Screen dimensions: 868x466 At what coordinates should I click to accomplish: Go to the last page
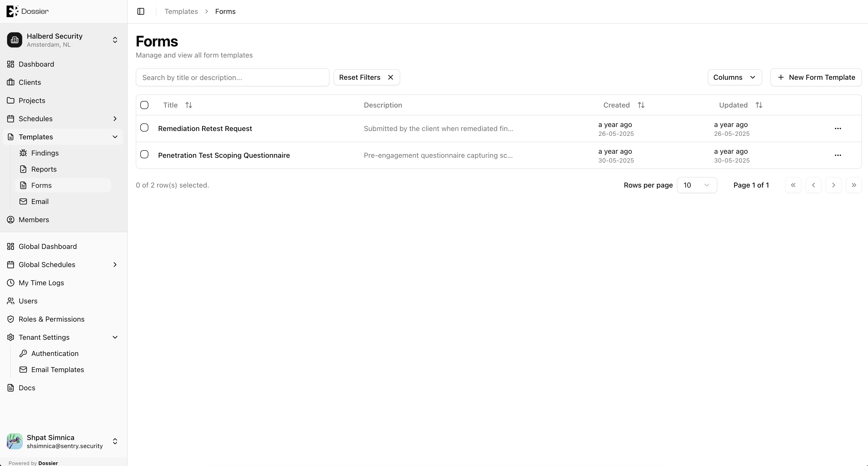pos(854,185)
